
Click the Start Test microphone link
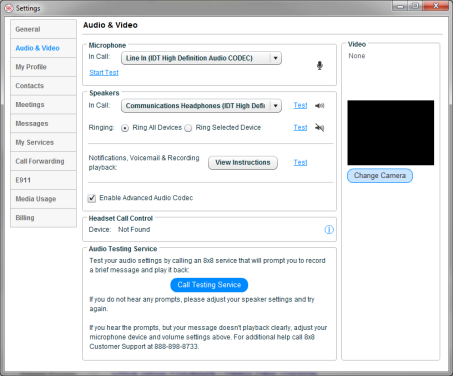tap(104, 73)
